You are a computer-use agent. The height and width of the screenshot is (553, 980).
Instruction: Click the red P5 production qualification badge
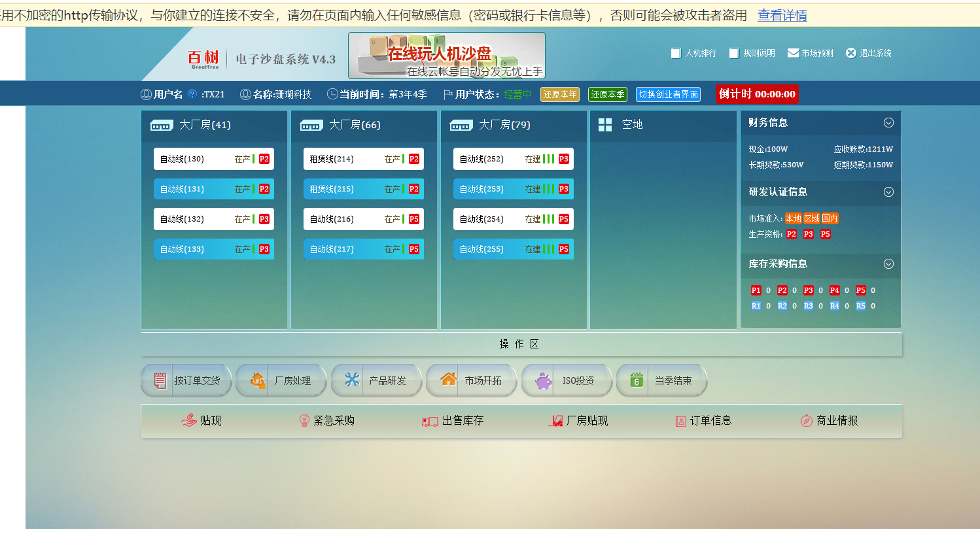(x=825, y=234)
